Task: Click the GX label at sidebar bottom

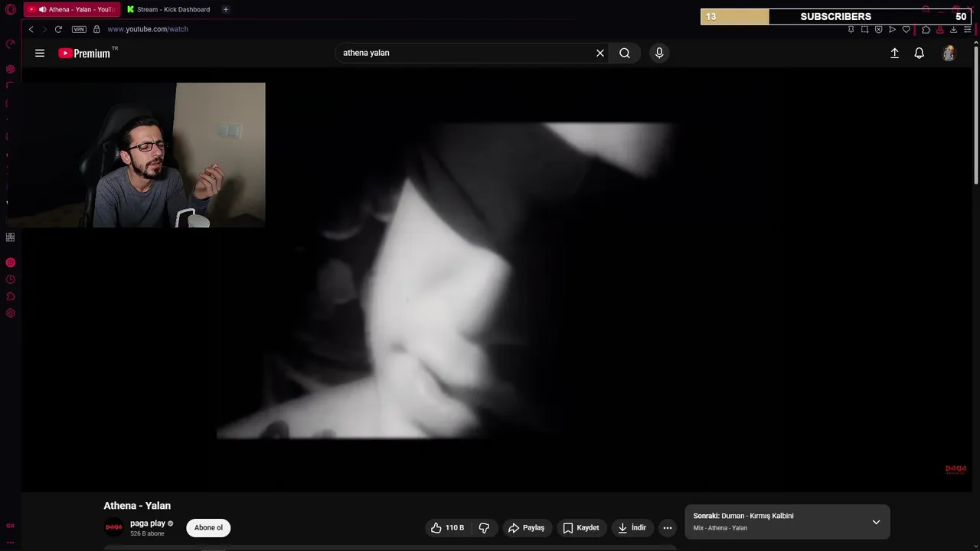Action: [x=10, y=526]
